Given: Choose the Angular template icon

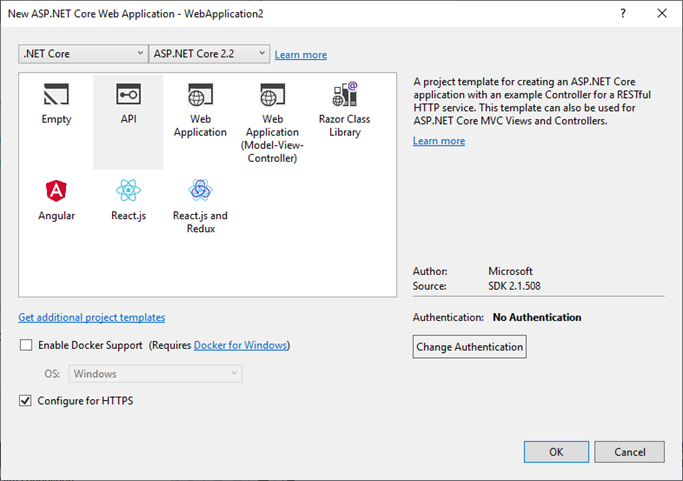Looking at the screenshot, I should point(56,191).
